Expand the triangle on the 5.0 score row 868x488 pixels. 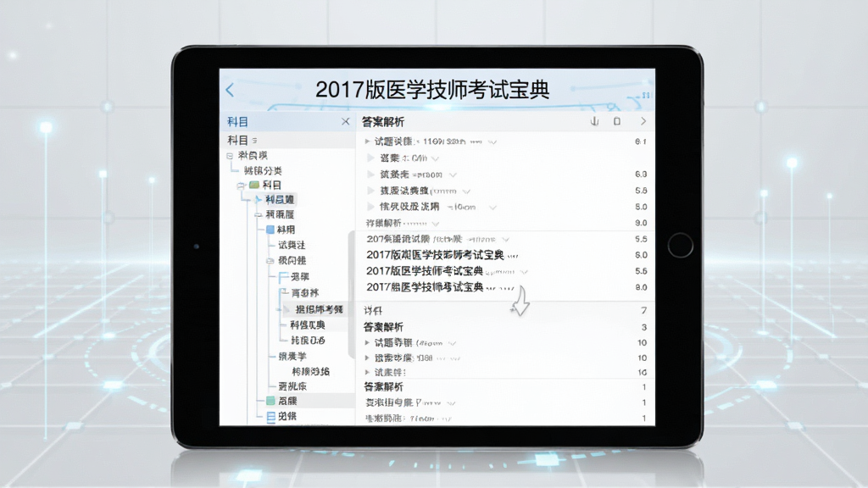[371, 207]
